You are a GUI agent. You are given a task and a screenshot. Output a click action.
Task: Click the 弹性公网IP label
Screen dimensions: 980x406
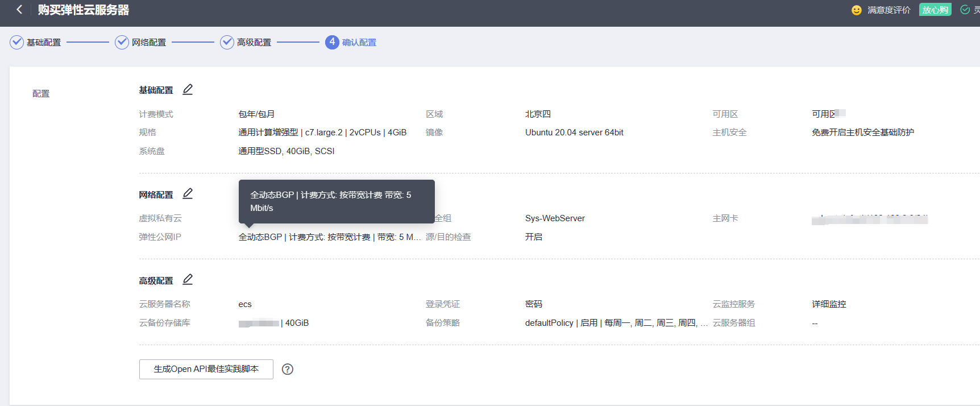coord(160,237)
